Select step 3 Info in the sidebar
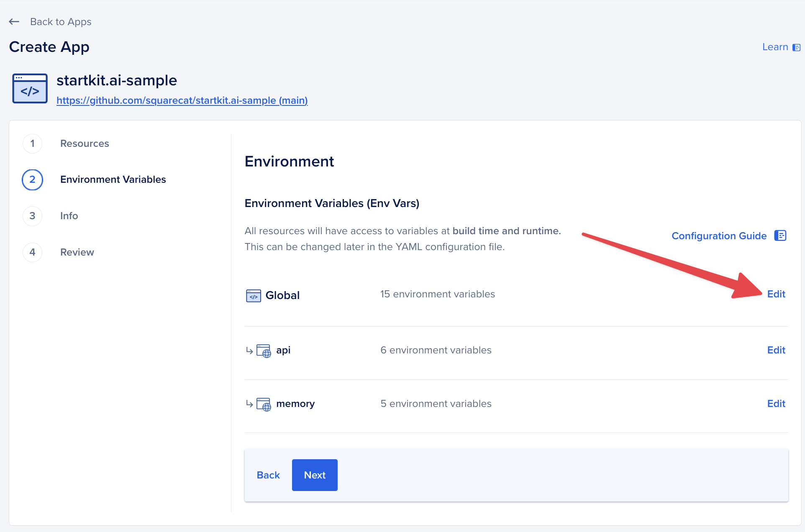 click(69, 216)
